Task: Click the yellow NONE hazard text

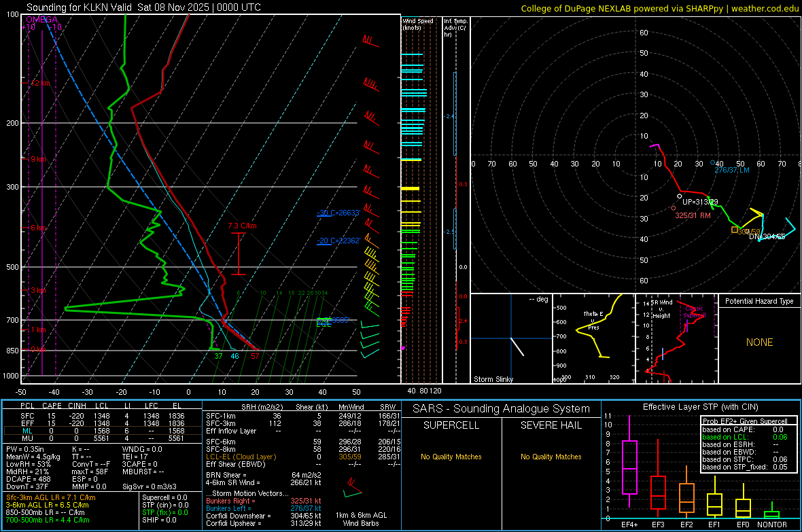Action: point(760,342)
